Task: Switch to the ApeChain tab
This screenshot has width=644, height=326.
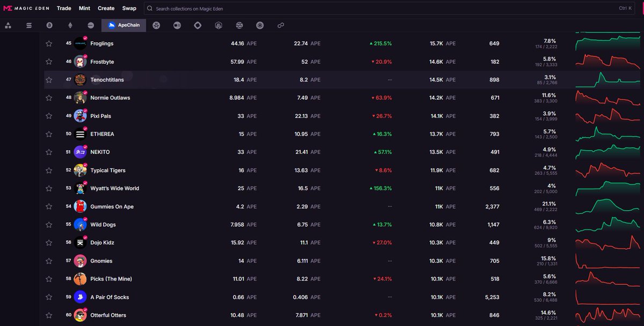Action: coord(123,25)
